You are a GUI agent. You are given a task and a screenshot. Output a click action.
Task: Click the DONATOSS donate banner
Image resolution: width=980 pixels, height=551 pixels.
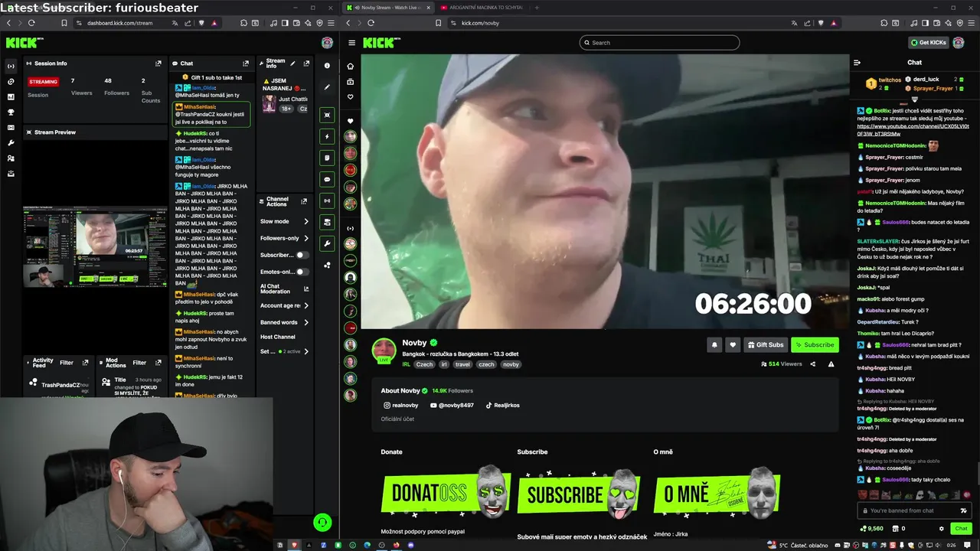446,492
